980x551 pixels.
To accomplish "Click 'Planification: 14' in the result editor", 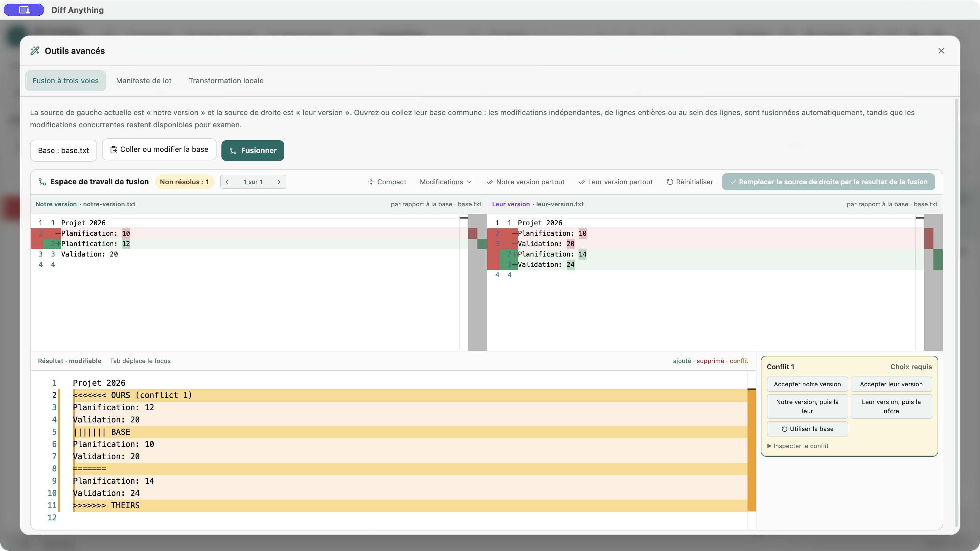I will (x=113, y=481).
